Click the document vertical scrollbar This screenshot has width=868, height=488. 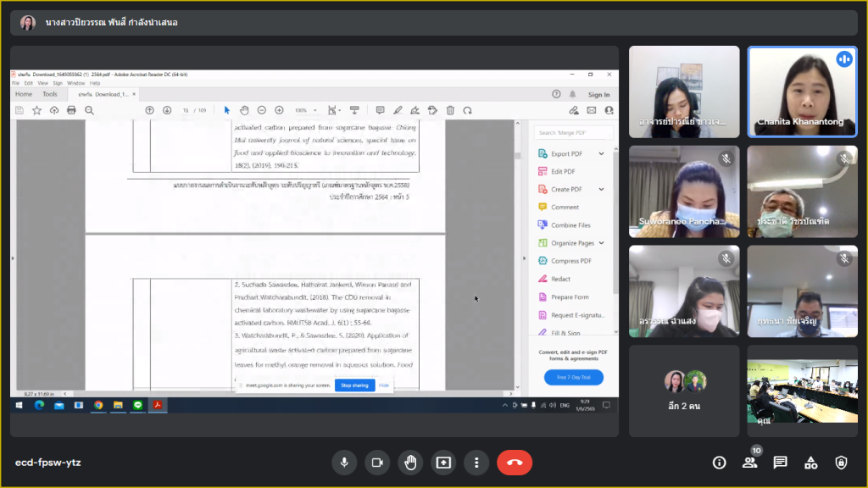[x=518, y=254]
